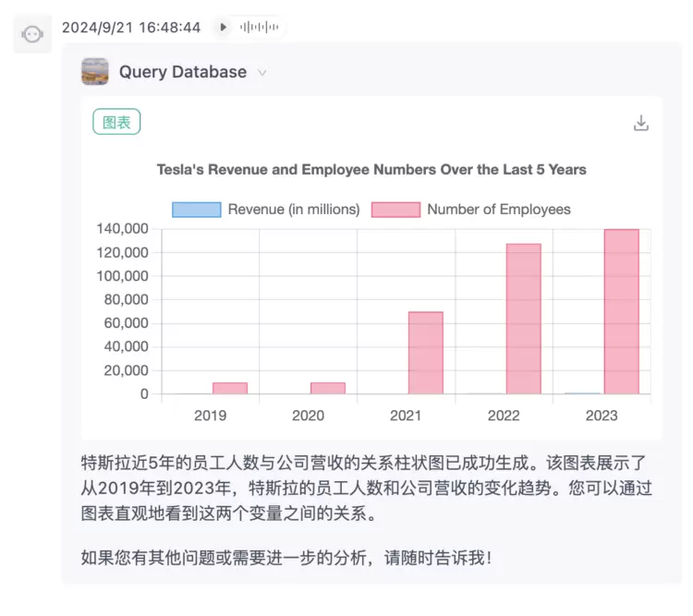Click the 2020 employees bar

click(328, 388)
